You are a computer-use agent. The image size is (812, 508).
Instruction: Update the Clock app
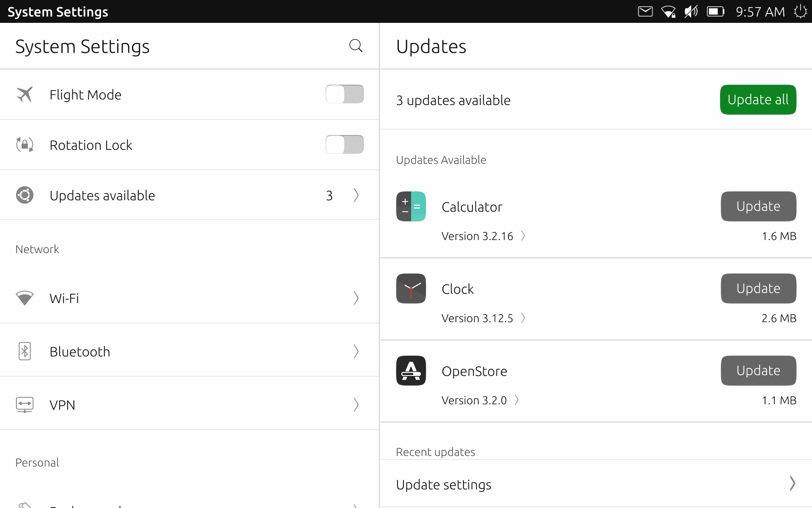pyautogui.click(x=758, y=288)
